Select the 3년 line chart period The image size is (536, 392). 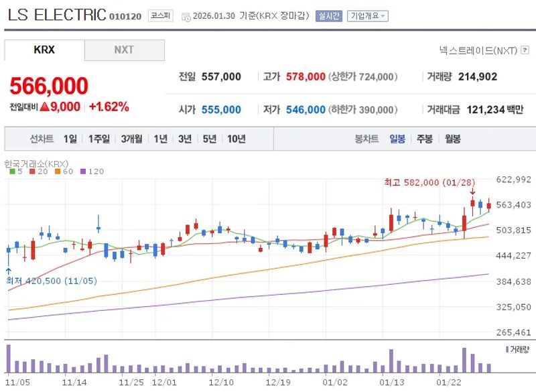tap(185, 139)
